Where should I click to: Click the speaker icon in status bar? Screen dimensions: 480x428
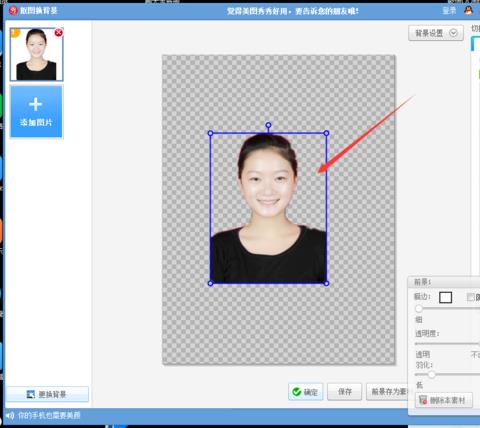pyautogui.click(x=10, y=415)
